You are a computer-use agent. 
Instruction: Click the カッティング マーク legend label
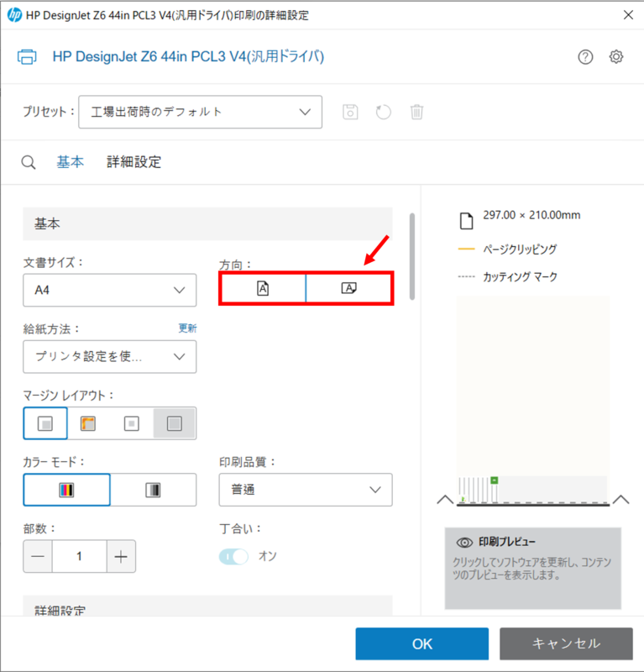coord(520,277)
